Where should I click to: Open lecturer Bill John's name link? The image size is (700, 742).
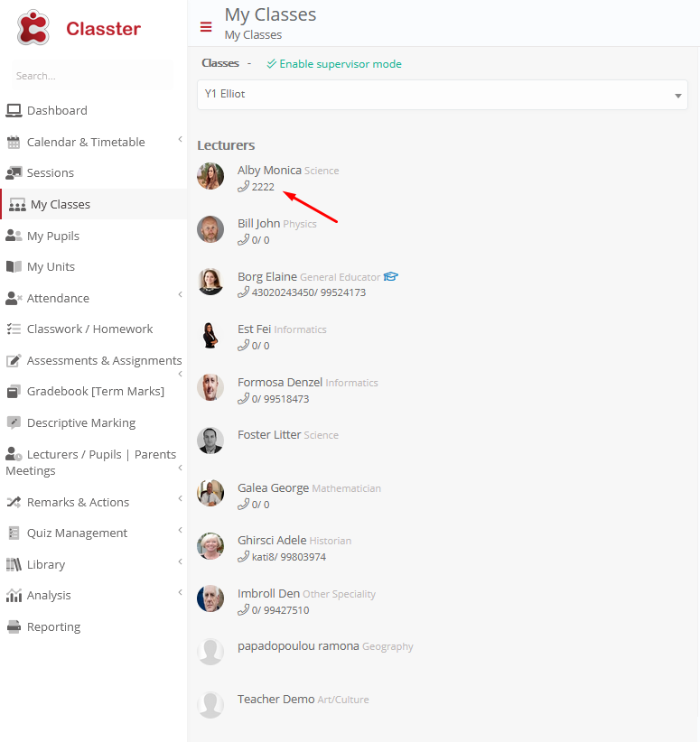(x=258, y=223)
